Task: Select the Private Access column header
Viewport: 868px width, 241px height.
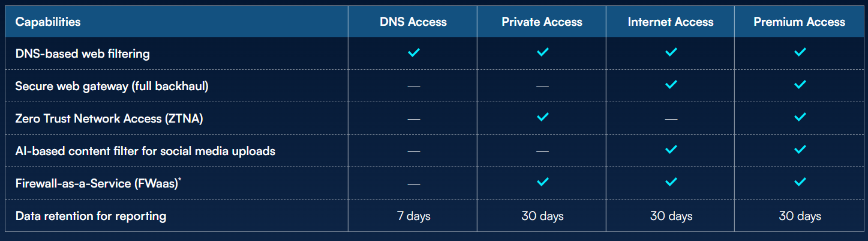Action: (542, 22)
